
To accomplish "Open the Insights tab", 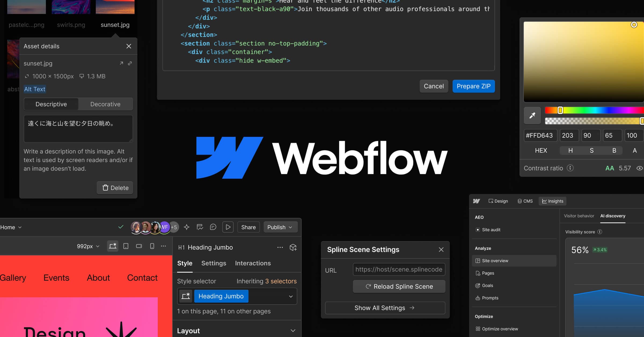I will [x=552, y=201].
